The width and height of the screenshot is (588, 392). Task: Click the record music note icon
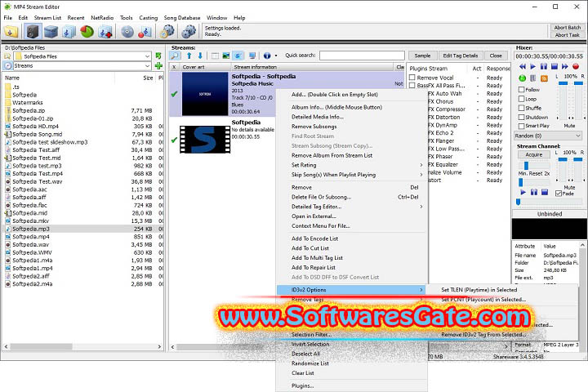(x=145, y=32)
